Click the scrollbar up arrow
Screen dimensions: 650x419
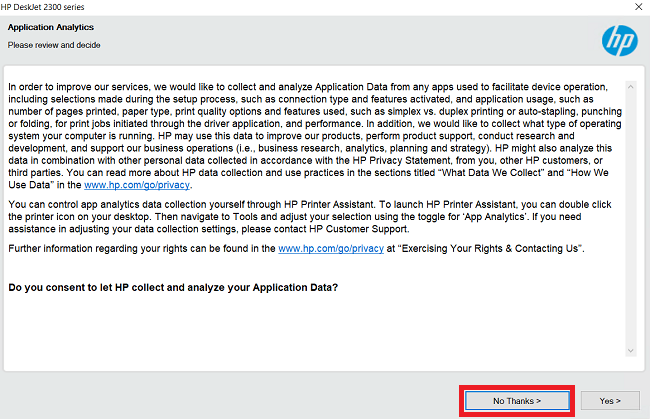[630, 86]
